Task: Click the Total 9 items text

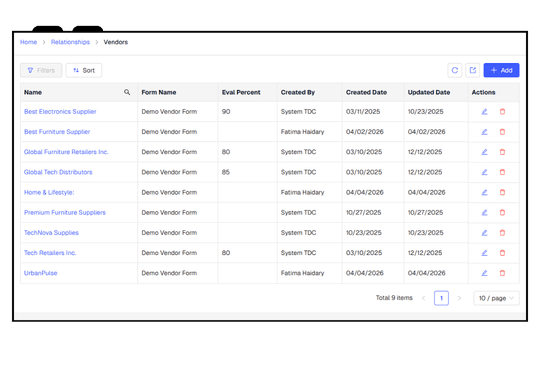Action: click(394, 298)
